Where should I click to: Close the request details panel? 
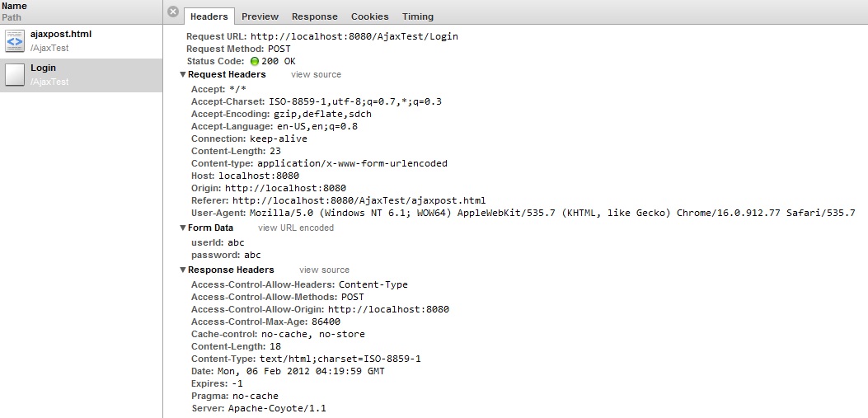point(173,12)
